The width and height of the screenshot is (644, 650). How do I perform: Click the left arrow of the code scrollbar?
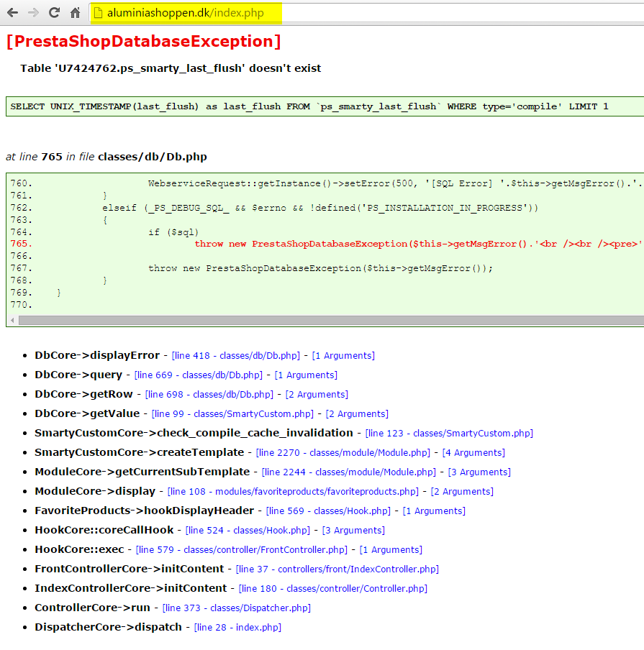pos(12,320)
